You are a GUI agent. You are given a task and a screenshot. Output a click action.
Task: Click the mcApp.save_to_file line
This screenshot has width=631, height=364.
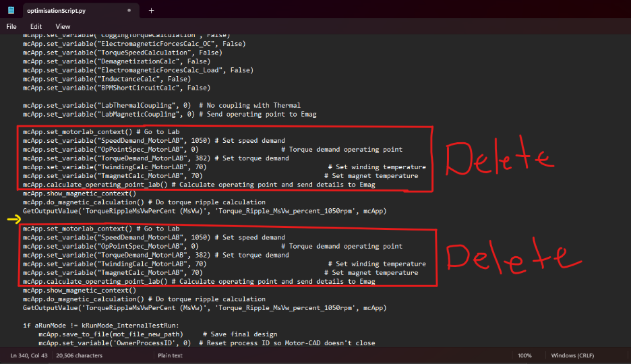pyautogui.click(x=121, y=334)
